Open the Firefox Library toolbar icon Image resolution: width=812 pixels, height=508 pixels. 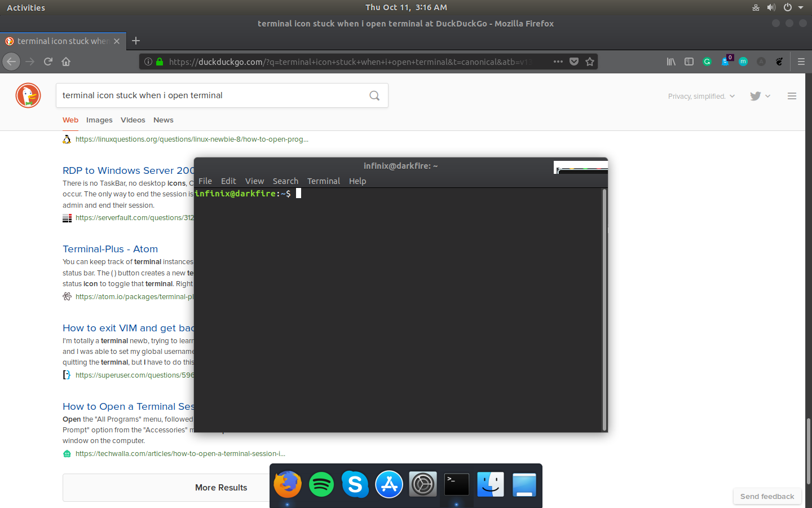[671, 62]
